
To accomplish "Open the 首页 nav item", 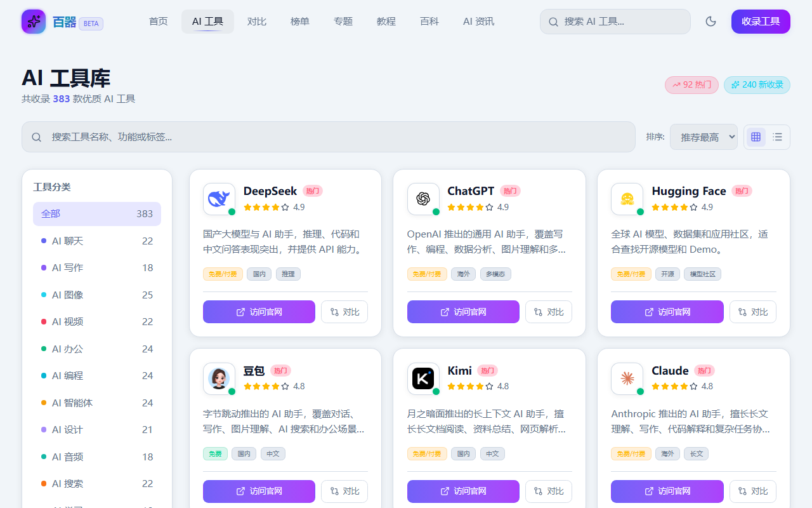I will pos(159,22).
